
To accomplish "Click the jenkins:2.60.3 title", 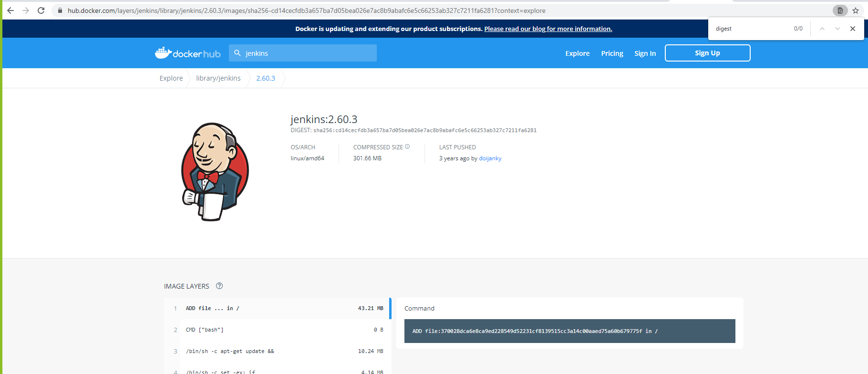I will click(324, 119).
